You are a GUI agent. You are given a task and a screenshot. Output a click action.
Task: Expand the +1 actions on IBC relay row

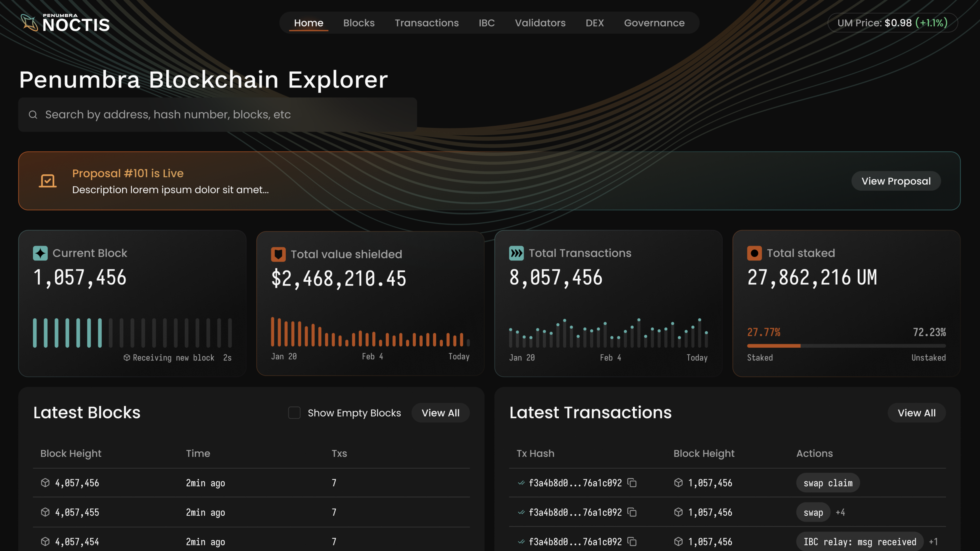(933, 542)
